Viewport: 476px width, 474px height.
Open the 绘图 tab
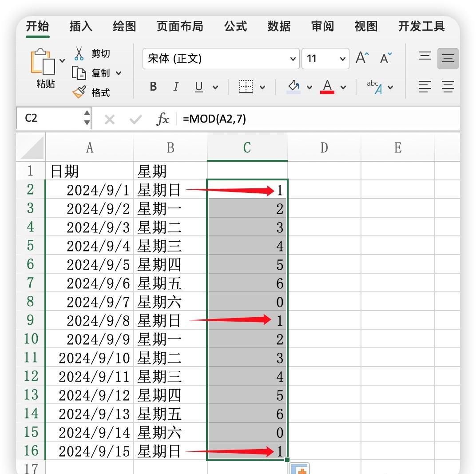(x=124, y=26)
